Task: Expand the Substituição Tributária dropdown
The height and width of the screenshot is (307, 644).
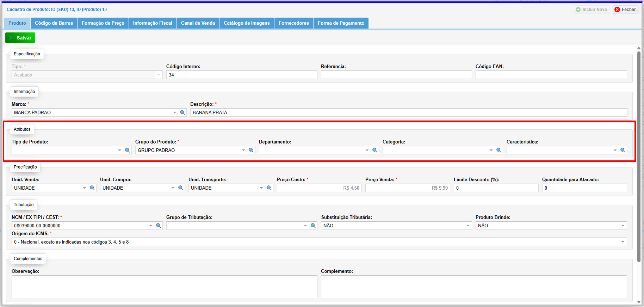Action: tap(468, 226)
